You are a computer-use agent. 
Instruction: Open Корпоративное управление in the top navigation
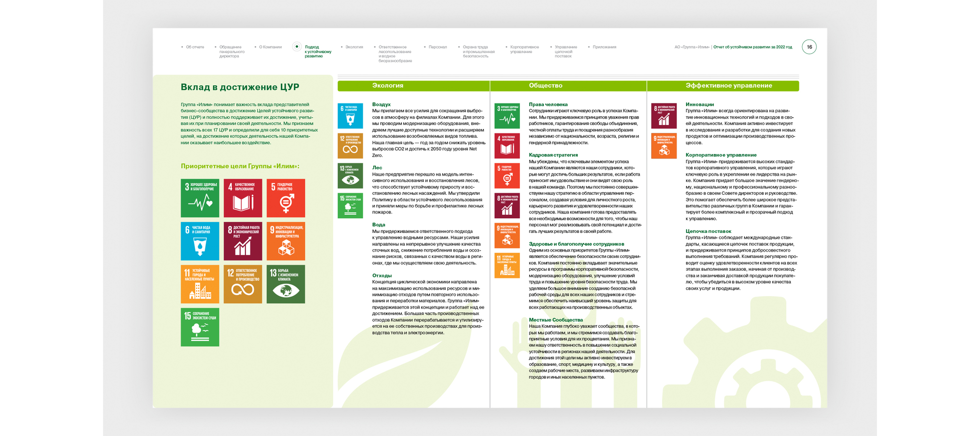[x=524, y=49]
